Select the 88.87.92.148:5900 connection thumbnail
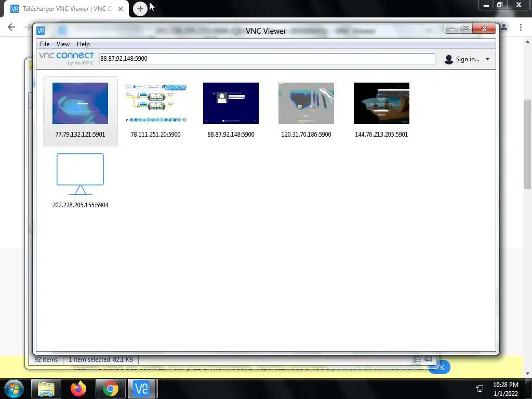Screen dimensions: 532x399 [x=231, y=103]
